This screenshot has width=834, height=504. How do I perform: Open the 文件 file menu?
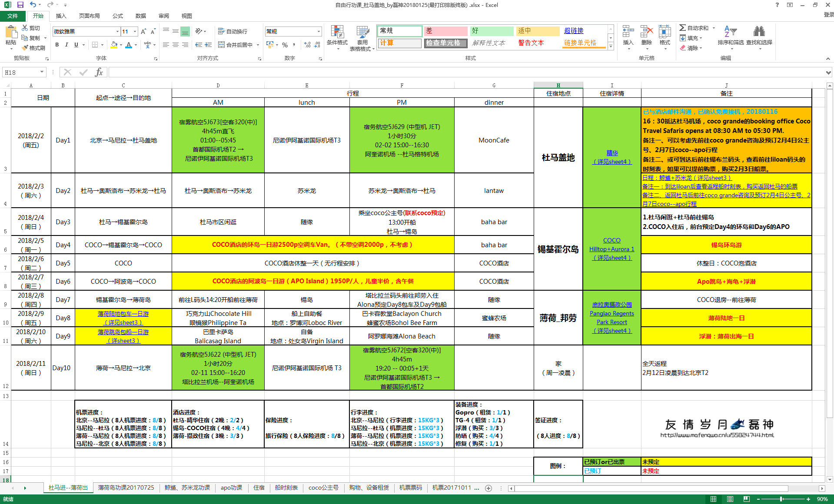13,16
